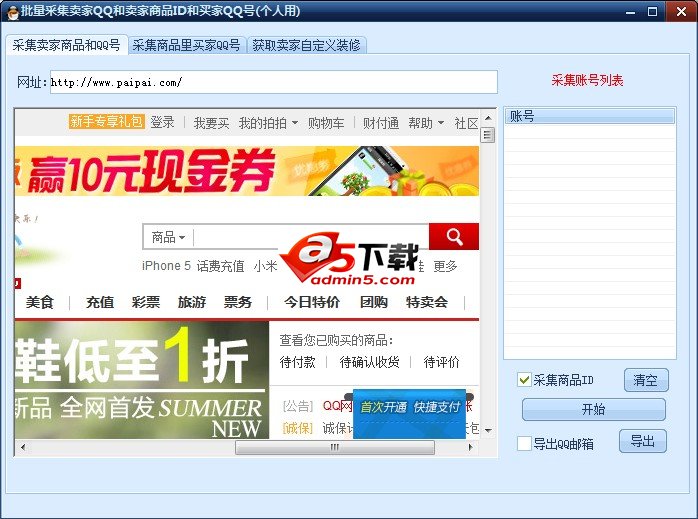Switch to 采集卖家商品和QQ号 tab
Image resolution: width=698 pixels, height=519 pixels.
coord(67,45)
